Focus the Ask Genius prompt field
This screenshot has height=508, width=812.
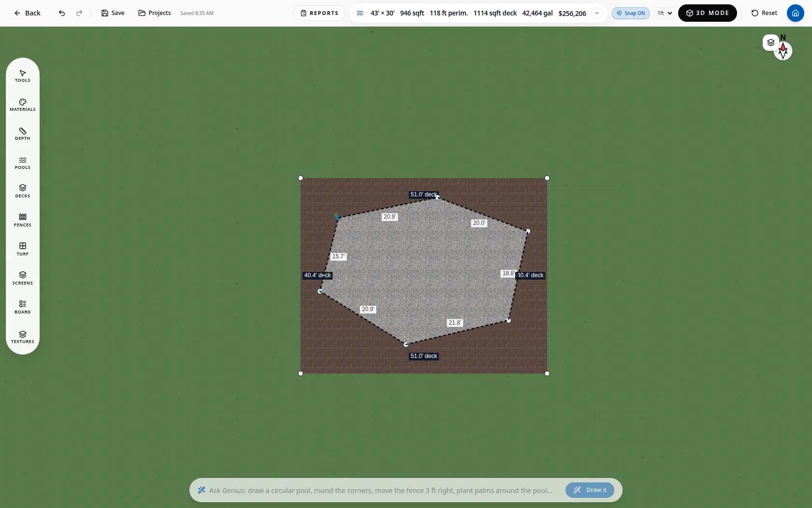coord(381,491)
